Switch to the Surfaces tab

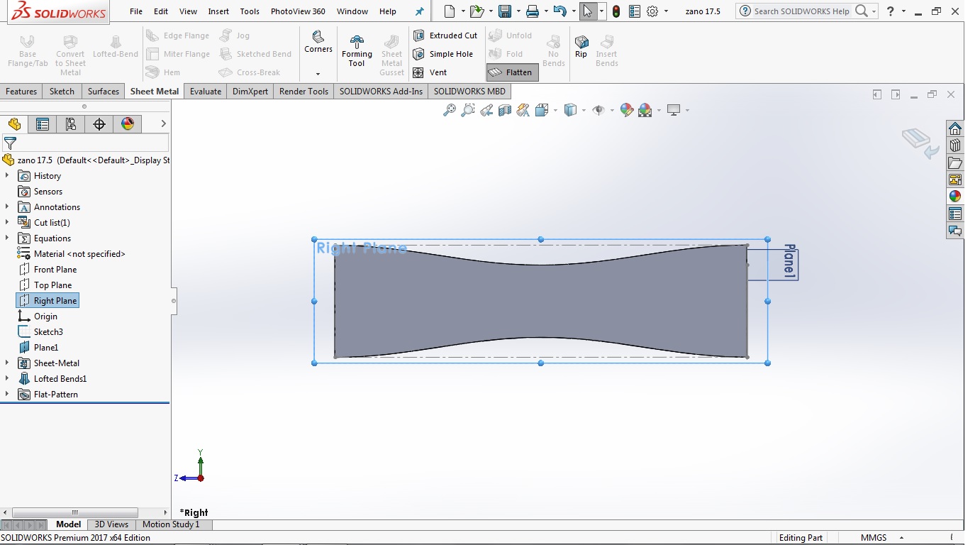104,92
